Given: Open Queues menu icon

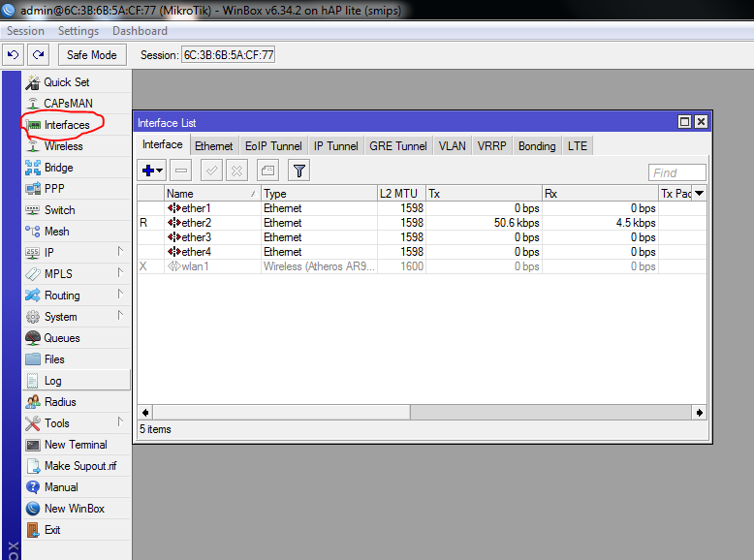Looking at the screenshot, I should (x=33, y=338).
